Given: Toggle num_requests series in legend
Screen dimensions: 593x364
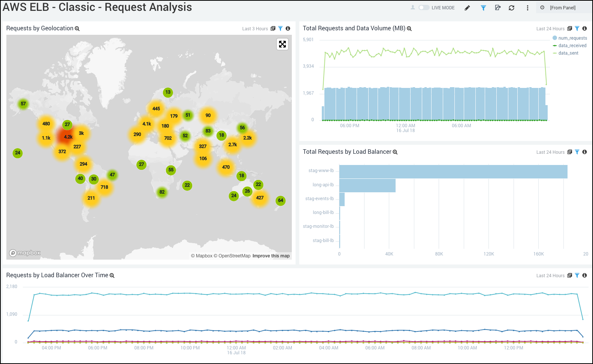Looking at the screenshot, I should (572, 38).
